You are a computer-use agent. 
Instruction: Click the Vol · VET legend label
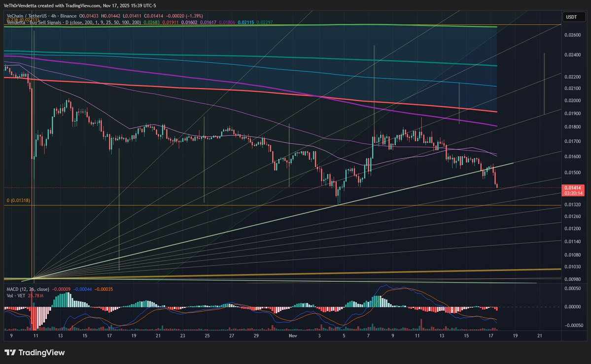pos(16,296)
